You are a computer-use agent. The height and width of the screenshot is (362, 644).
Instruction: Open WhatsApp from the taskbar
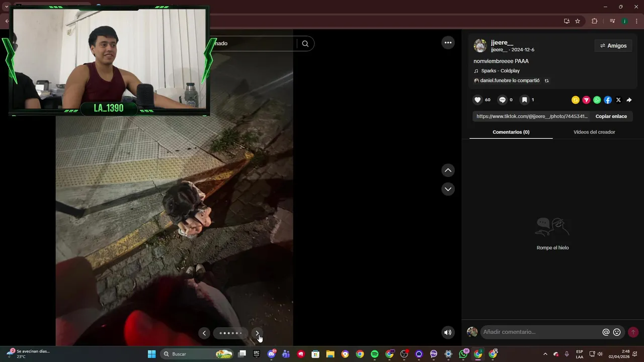point(463,354)
